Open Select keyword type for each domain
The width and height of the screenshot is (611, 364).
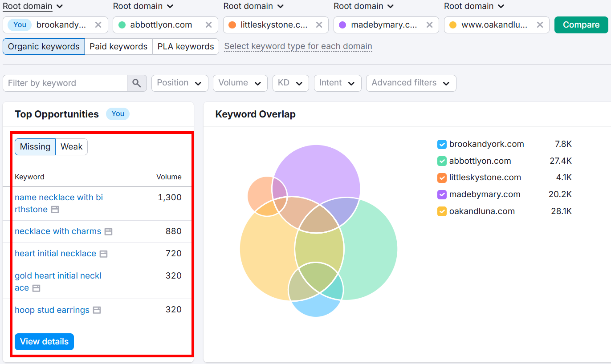point(298,46)
